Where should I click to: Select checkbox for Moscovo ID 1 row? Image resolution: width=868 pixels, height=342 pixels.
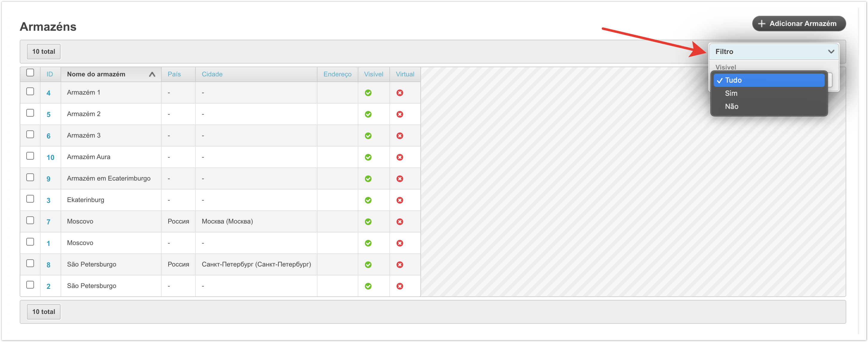coord(30,242)
